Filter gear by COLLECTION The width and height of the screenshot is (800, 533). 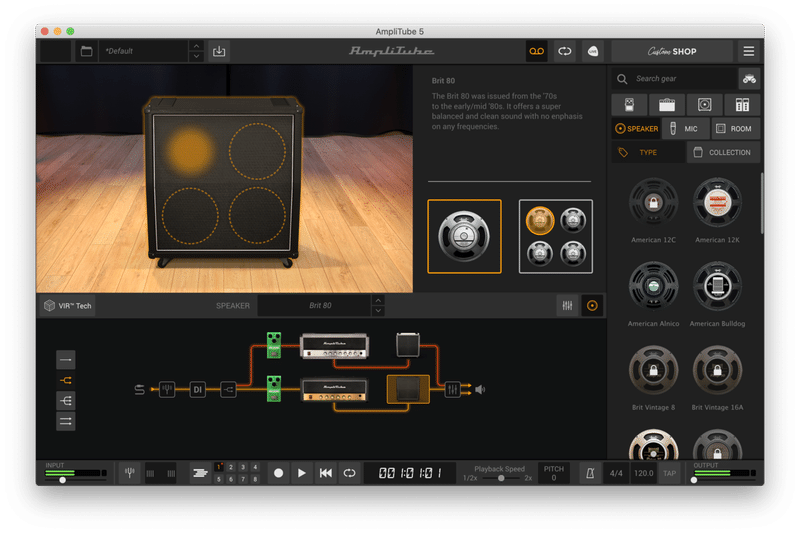[723, 152]
